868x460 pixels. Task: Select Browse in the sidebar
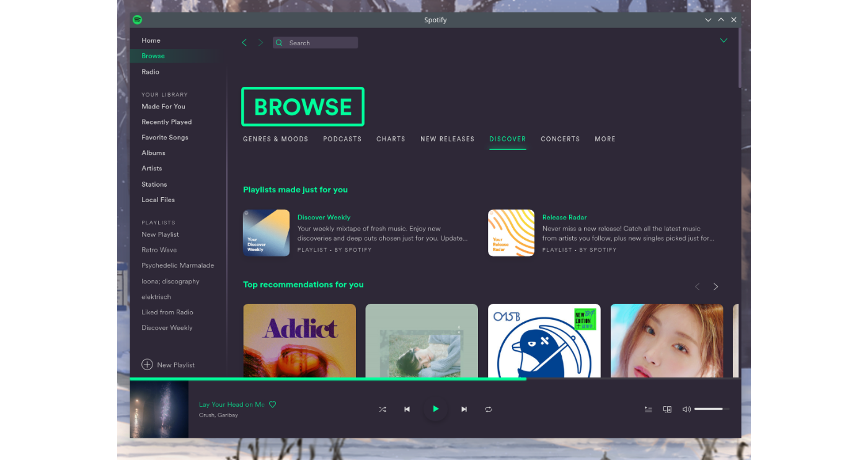click(153, 56)
